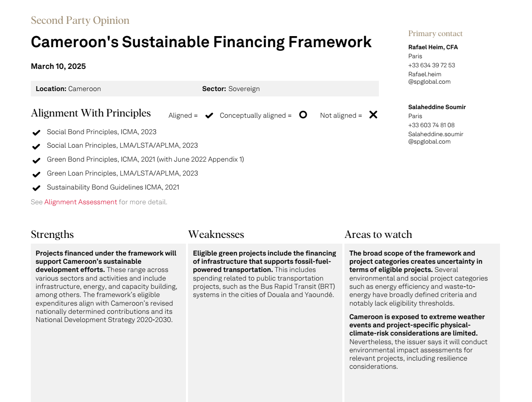Click the Location: Cameroon field
532x402 pixels.
click(x=68, y=89)
